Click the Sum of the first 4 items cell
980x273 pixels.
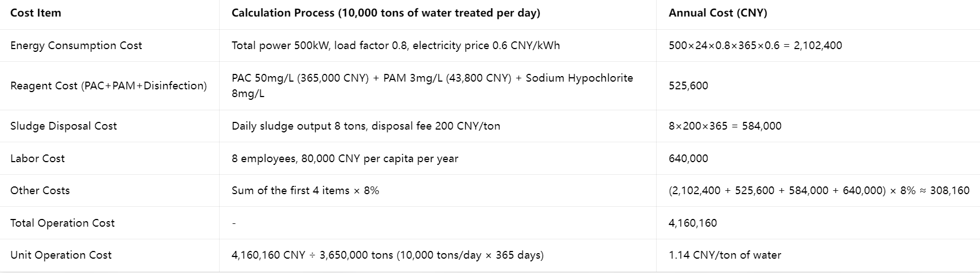305,191
